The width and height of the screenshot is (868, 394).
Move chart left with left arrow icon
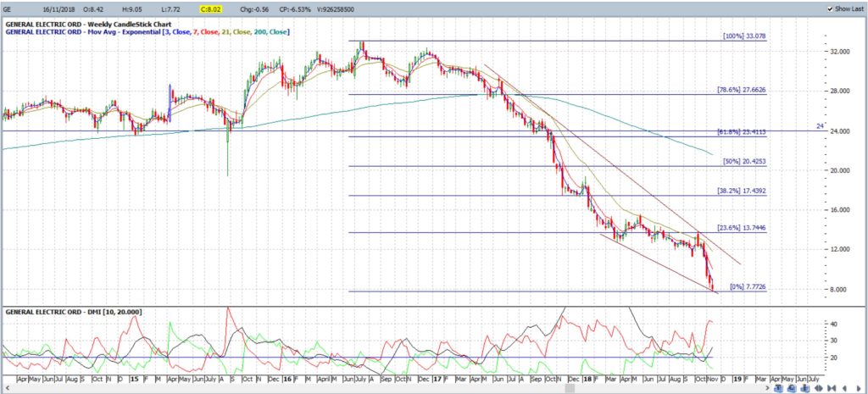[x=845, y=388]
